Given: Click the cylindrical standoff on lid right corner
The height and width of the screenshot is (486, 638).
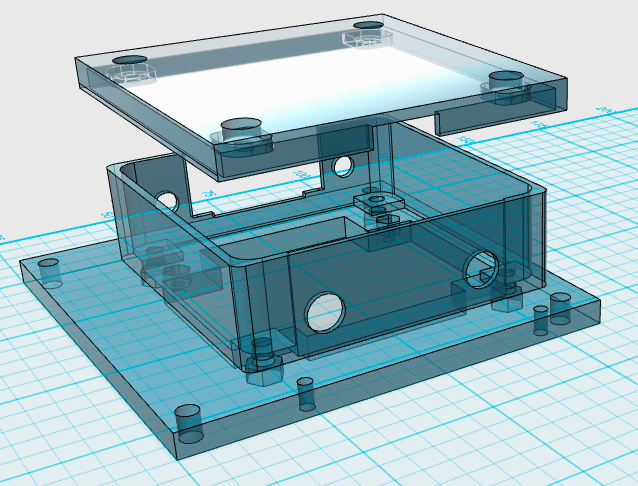Looking at the screenshot, I should (506, 80).
